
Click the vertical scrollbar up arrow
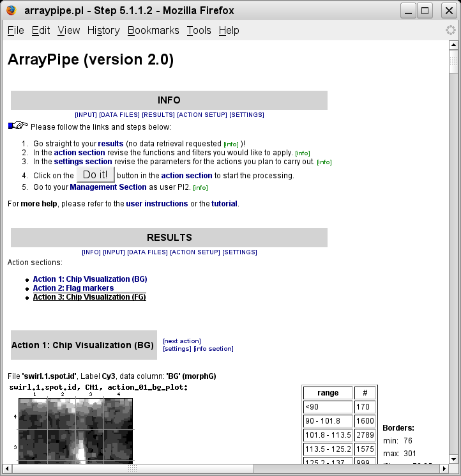tap(453, 45)
